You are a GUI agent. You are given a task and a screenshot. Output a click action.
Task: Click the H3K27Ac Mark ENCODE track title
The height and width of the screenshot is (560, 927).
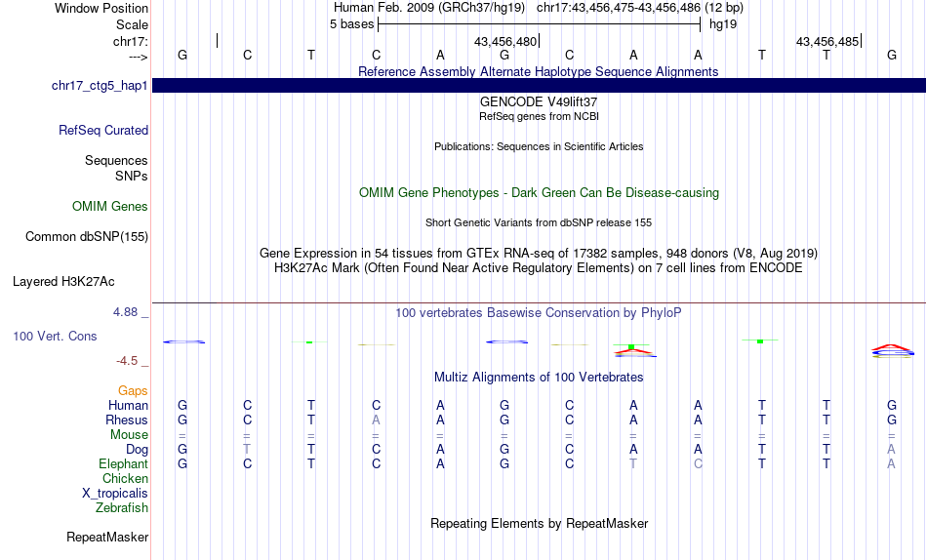[x=539, y=268]
